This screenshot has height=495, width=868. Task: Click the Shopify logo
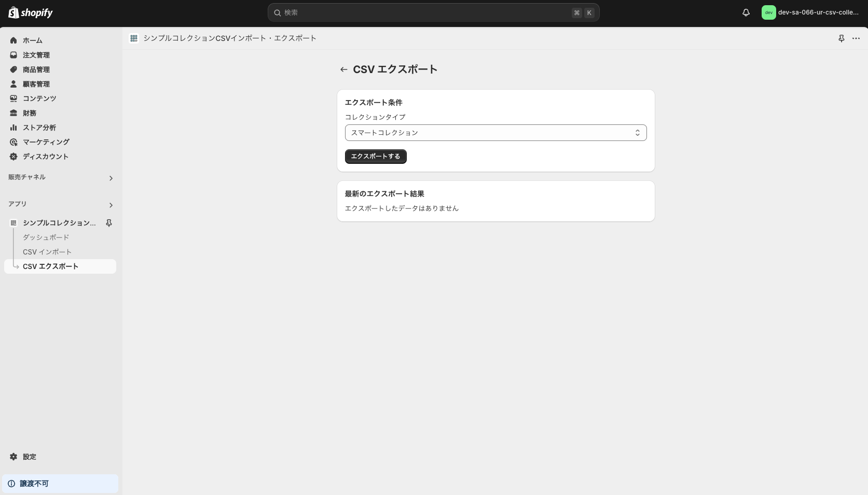click(x=31, y=12)
